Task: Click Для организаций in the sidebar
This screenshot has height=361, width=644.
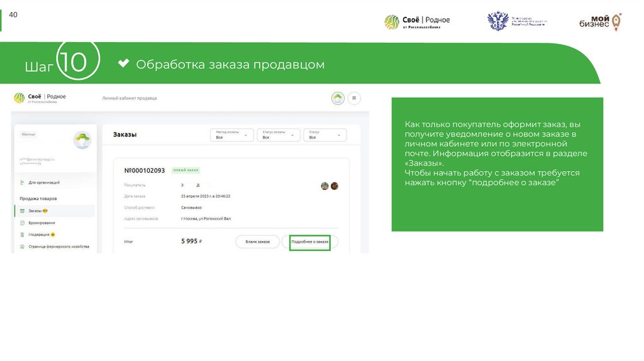Action: pyautogui.click(x=44, y=182)
